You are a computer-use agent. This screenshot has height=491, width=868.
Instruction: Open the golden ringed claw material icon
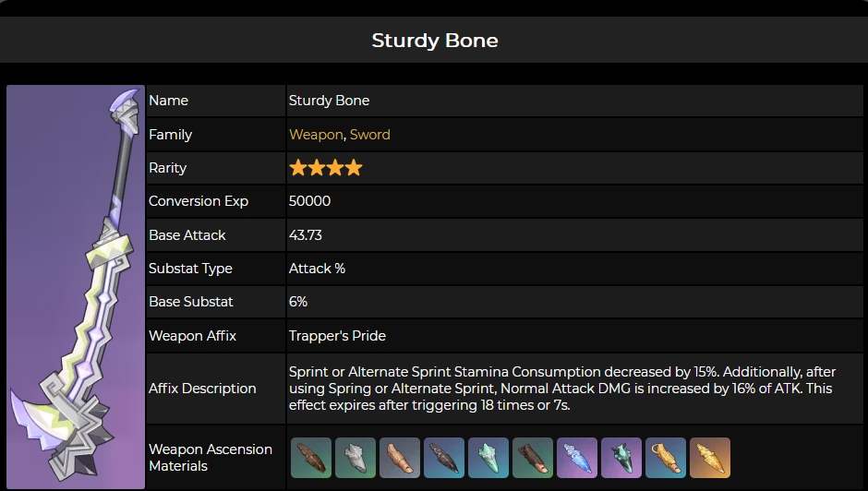(x=666, y=458)
